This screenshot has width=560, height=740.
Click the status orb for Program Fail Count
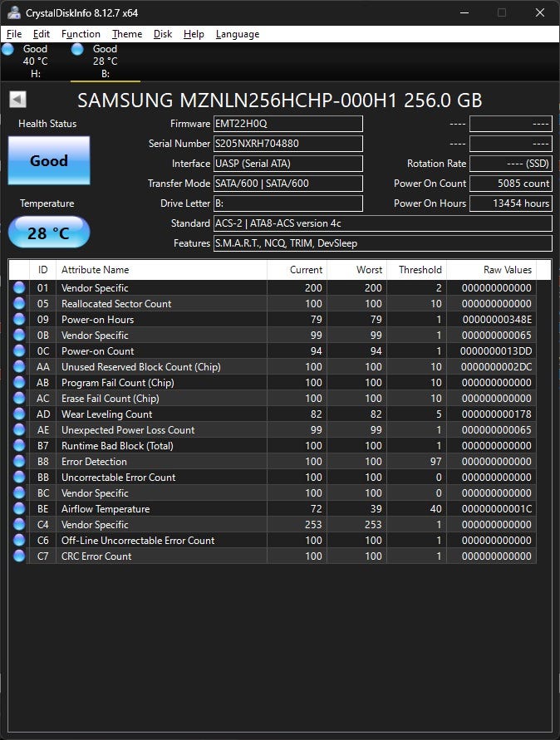19,382
